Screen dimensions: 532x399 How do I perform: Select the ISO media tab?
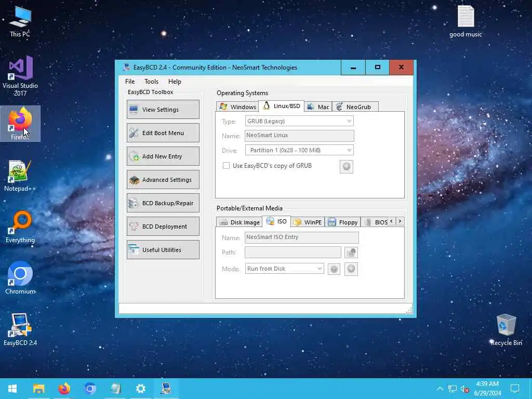pos(276,221)
